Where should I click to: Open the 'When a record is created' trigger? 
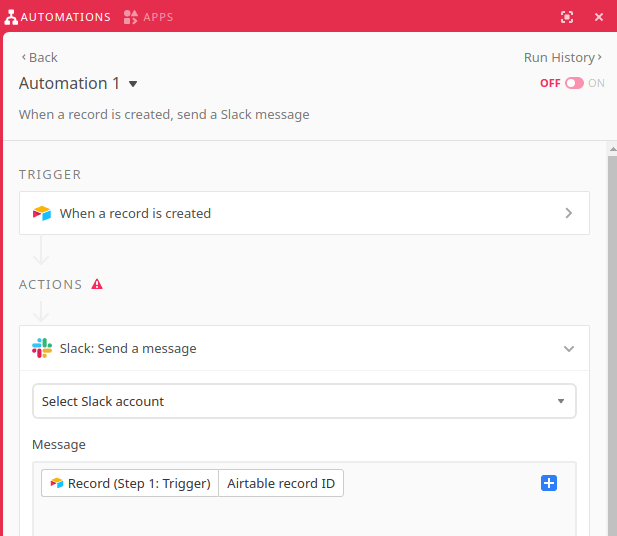pyautogui.click(x=304, y=213)
